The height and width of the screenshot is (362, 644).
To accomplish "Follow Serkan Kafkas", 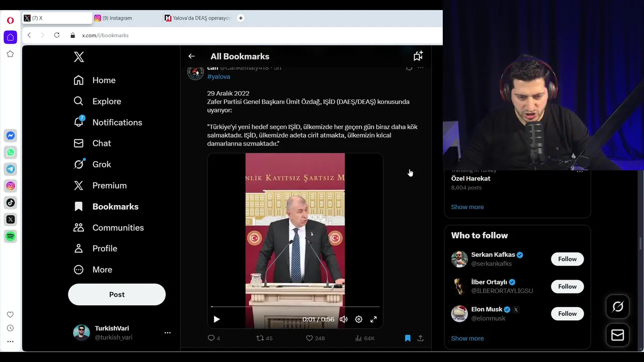I will pos(567,259).
